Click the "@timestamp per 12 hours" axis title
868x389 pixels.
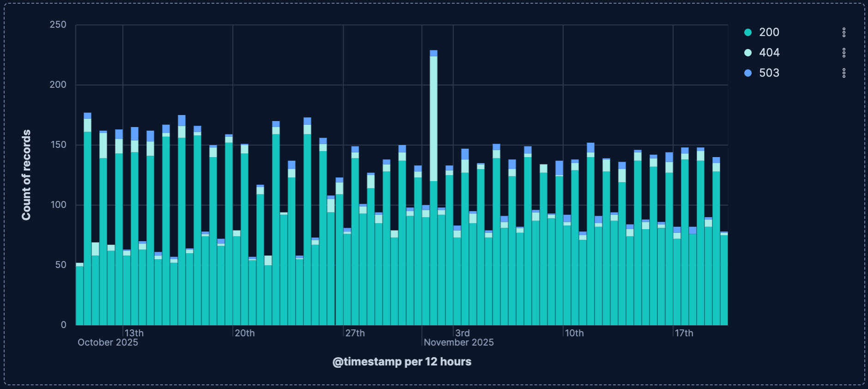pos(402,362)
